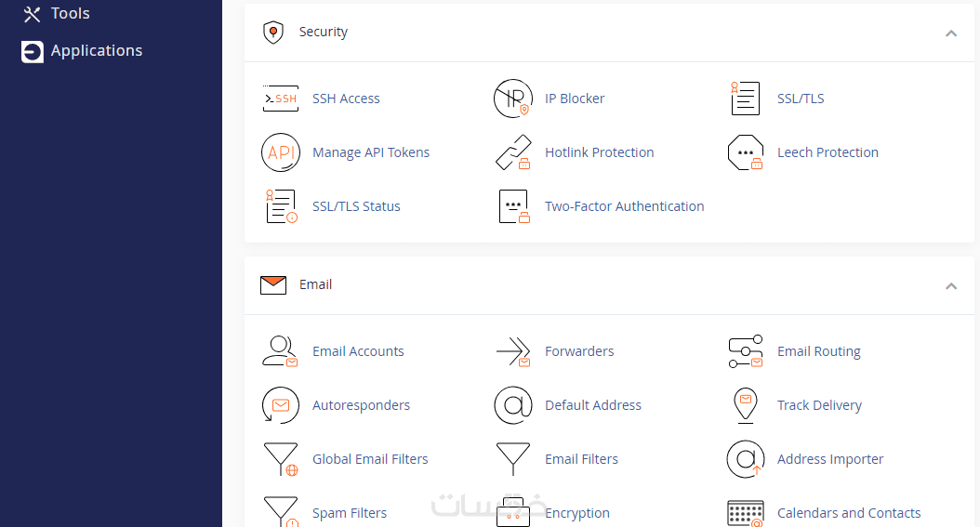Open Tools in the sidebar
Viewport: 980px width, 527px height.
[70, 14]
